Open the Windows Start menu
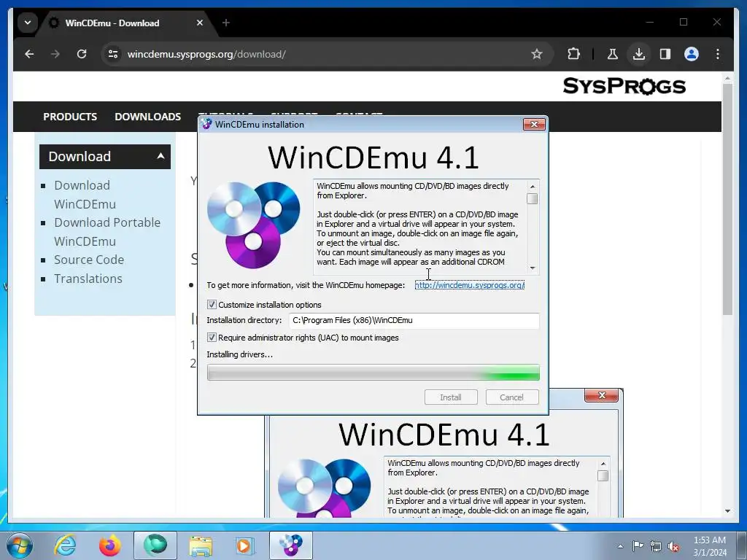 [19, 545]
